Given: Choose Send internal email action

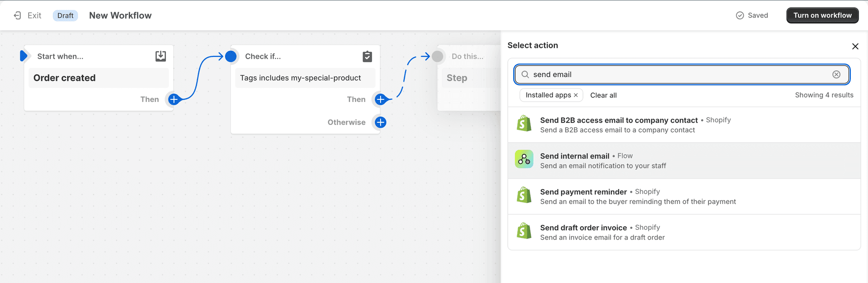Looking at the screenshot, I should tap(684, 161).
